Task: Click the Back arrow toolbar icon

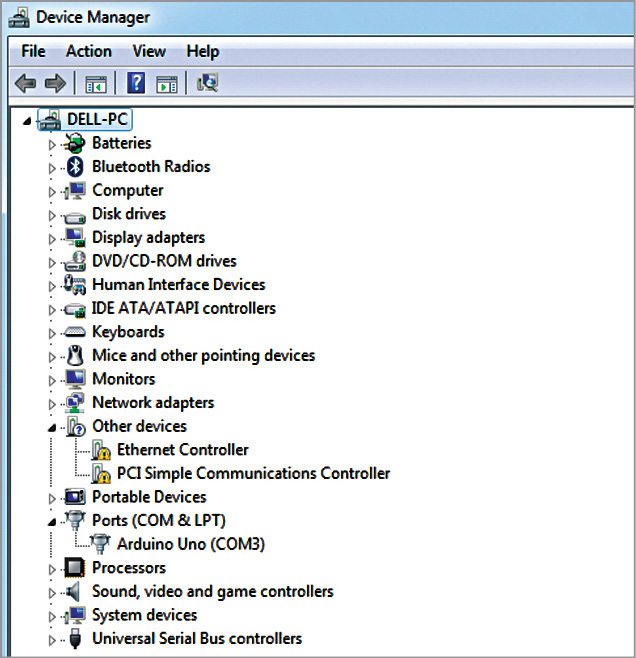Action: pos(26,84)
